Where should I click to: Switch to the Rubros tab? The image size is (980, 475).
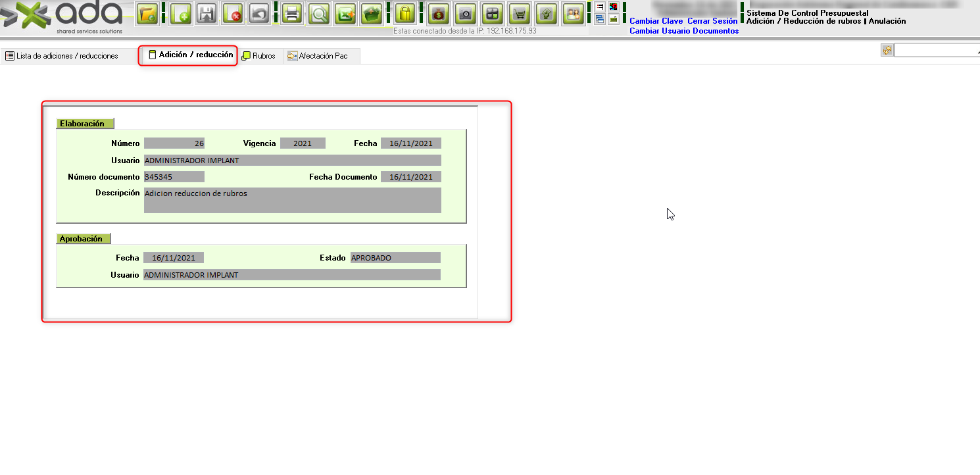(x=258, y=56)
